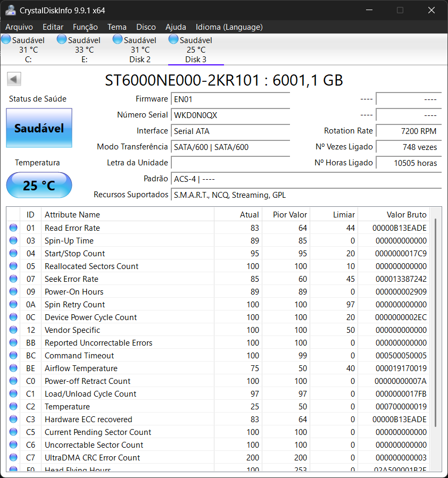Click the Interface field showing Serial ATA
The width and height of the screenshot is (448, 478).
(230, 131)
